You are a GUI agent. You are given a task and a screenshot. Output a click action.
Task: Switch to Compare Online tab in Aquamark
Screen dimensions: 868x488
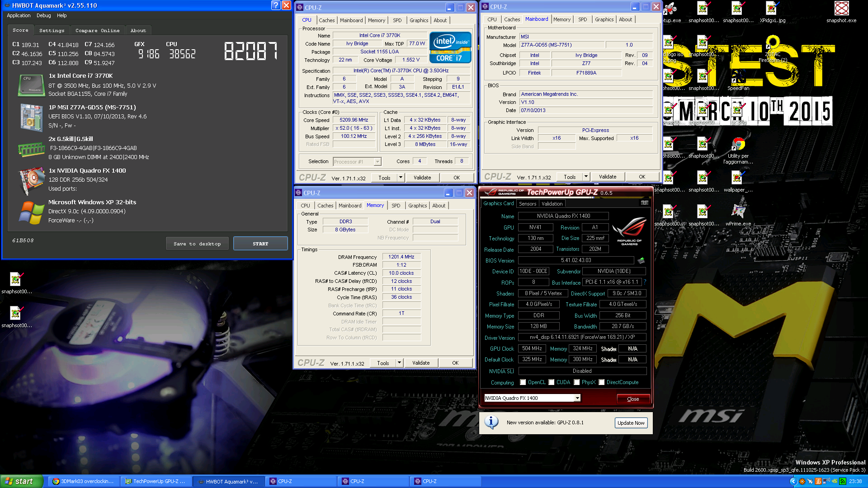click(98, 31)
